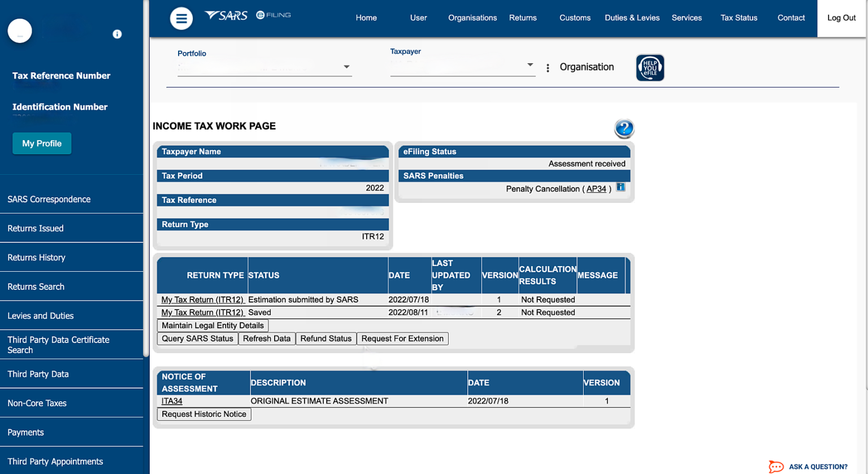This screenshot has width=868, height=474.
Task: Open the AP34 penalty cancellation link
Action: [x=596, y=189]
